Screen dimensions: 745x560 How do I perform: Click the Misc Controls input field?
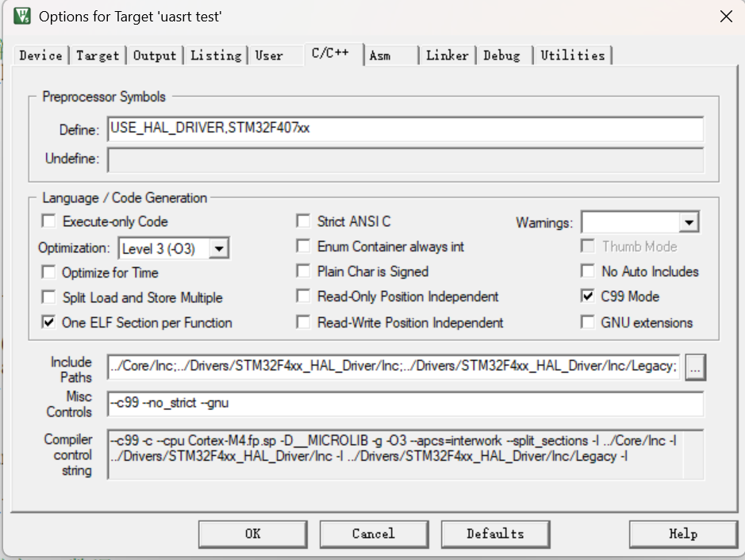[x=405, y=403]
